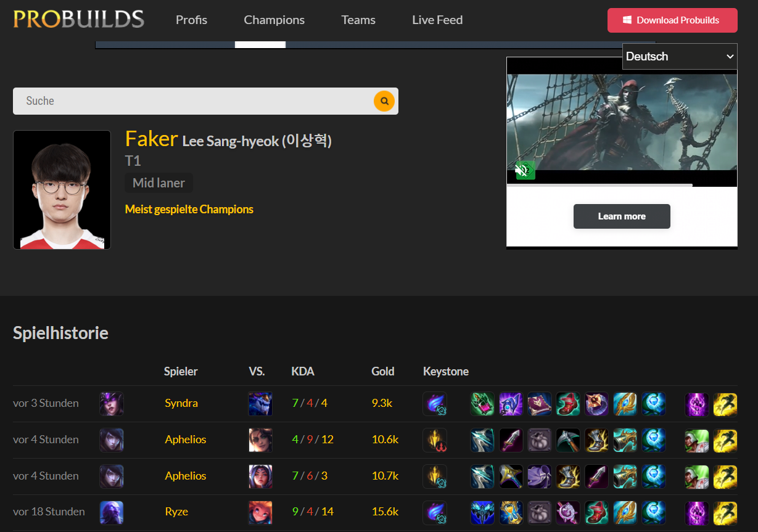Click the Keystone column header
The width and height of the screenshot is (758, 532).
click(446, 371)
